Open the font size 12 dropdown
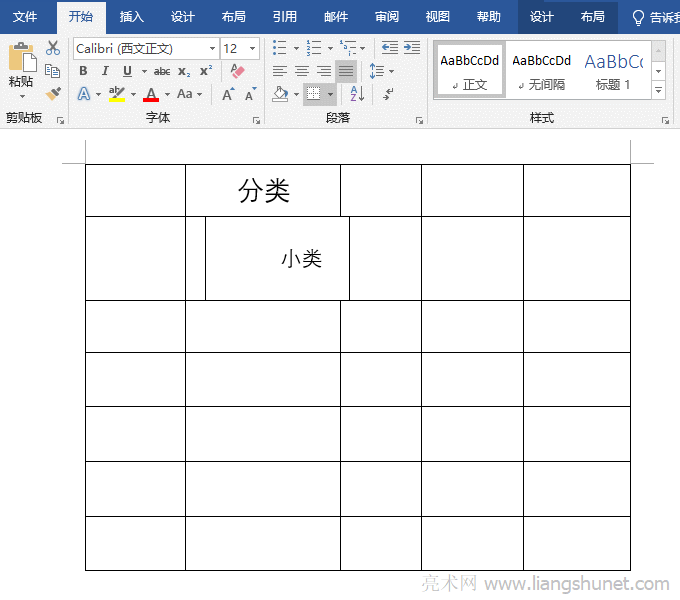 [252, 48]
